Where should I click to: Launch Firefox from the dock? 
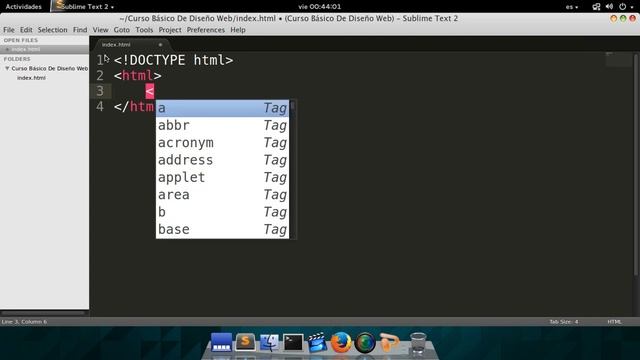click(x=341, y=342)
